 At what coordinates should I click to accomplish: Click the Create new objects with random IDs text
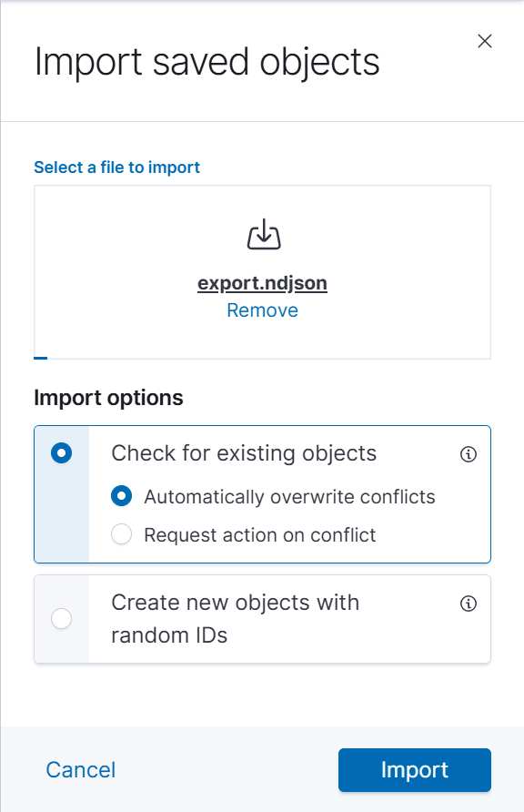coord(236,619)
